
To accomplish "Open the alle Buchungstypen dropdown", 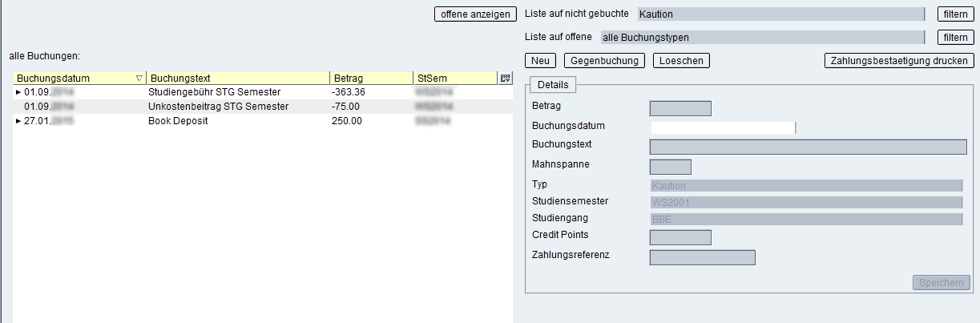I will point(763,37).
